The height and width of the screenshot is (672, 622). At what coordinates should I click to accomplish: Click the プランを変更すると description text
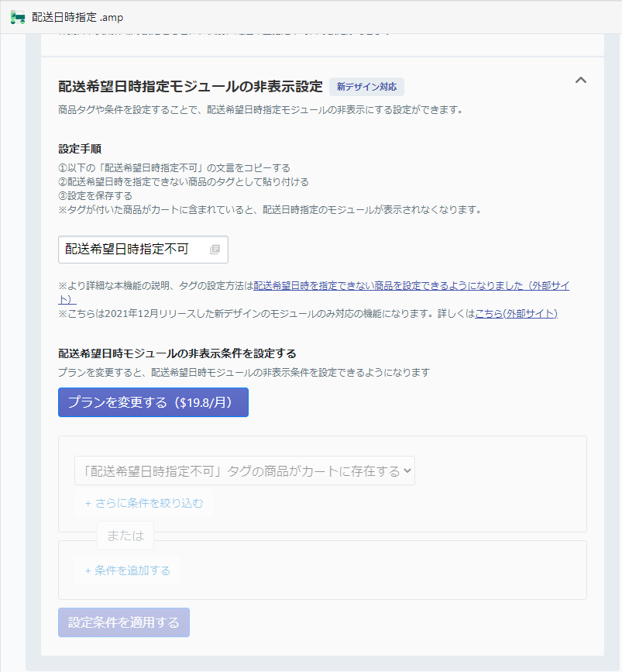pyautogui.click(x=244, y=372)
